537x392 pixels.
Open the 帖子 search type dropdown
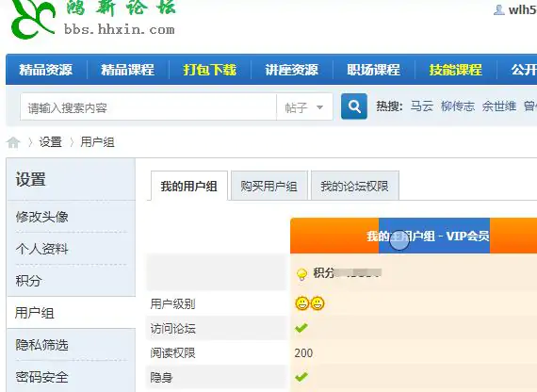(304, 107)
